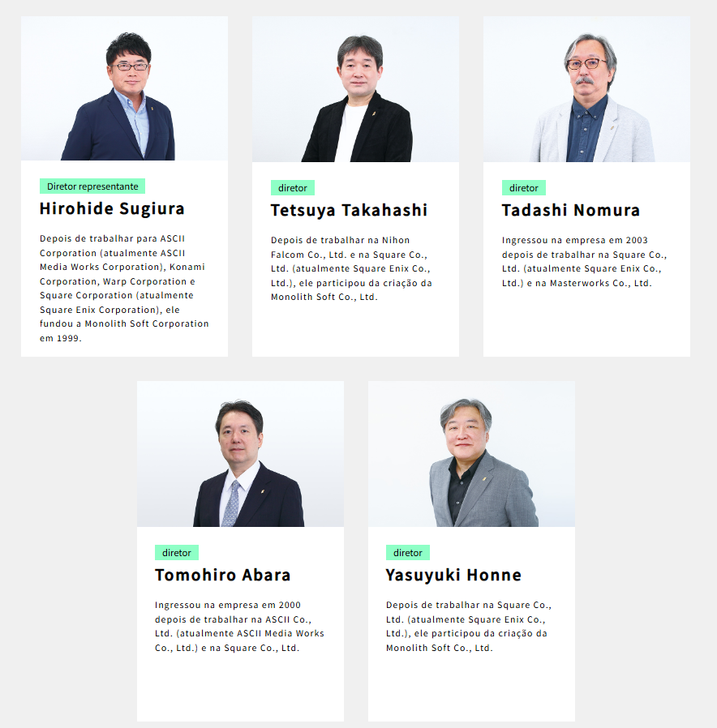The height and width of the screenshot is (728, 717).
Task: Click the 'diretor' badge above Yasuyuki Honne
Action: pos(408,553)
